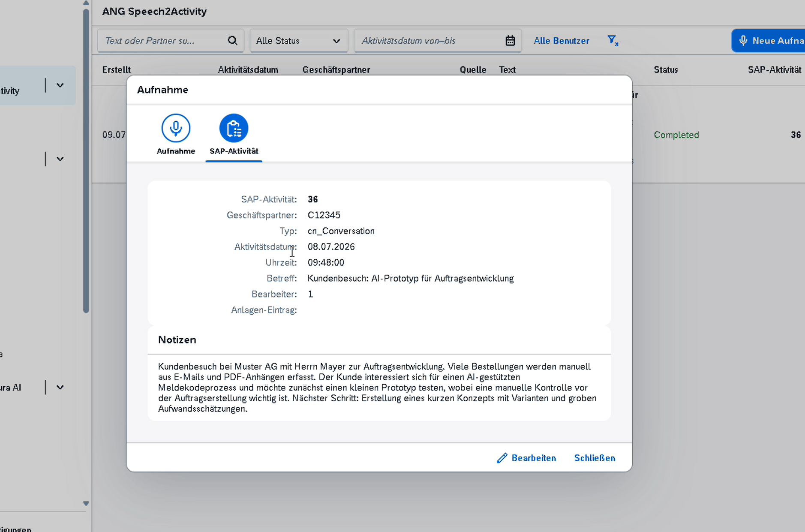The image size is (805, 532).
Task: Click the Text oder Partner search field
Action: [x=171, y=41]
